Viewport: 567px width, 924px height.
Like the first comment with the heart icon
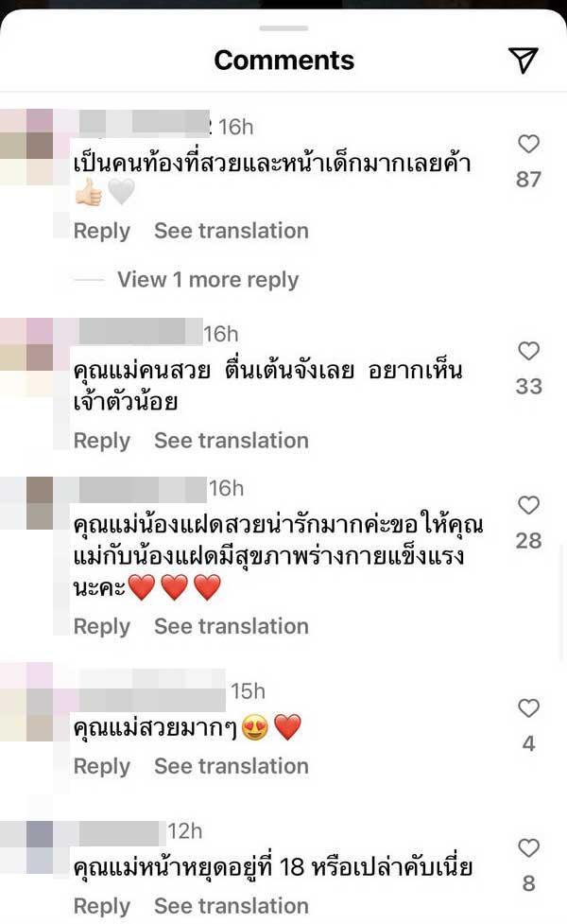tap(529, 142)
